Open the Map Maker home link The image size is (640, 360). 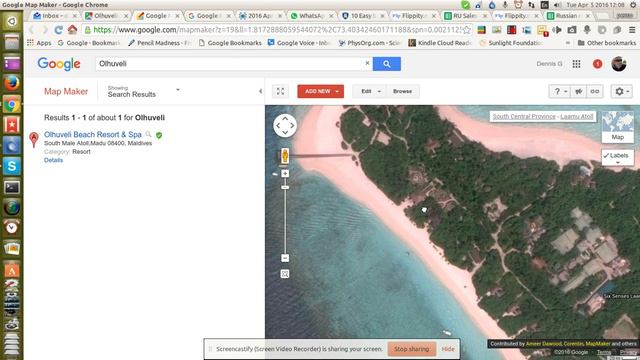(x=66, y=91)
